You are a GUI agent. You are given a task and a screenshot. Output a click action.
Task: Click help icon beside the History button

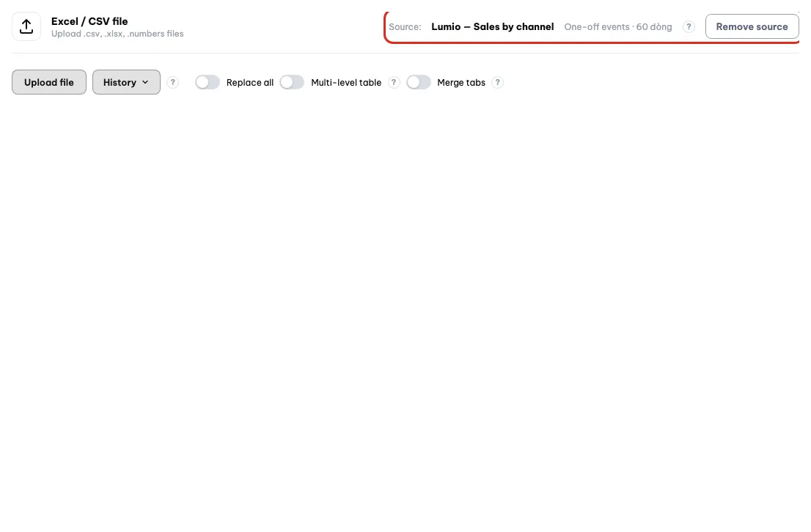[173, 83]
